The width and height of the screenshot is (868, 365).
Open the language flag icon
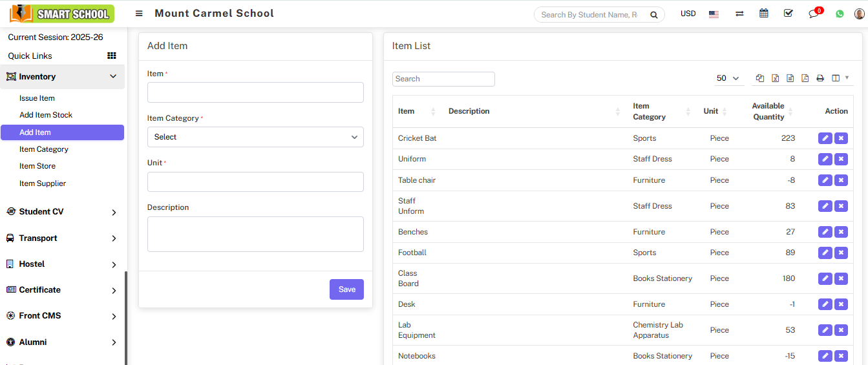(714, 14)
